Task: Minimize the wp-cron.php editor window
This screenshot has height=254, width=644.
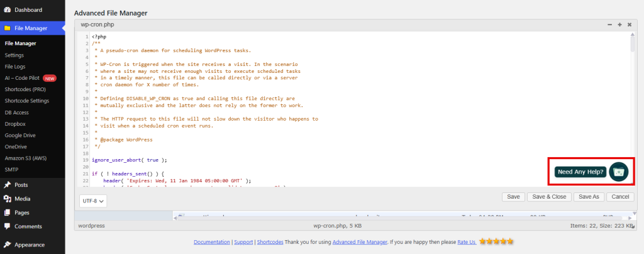Action: [609, 25]
